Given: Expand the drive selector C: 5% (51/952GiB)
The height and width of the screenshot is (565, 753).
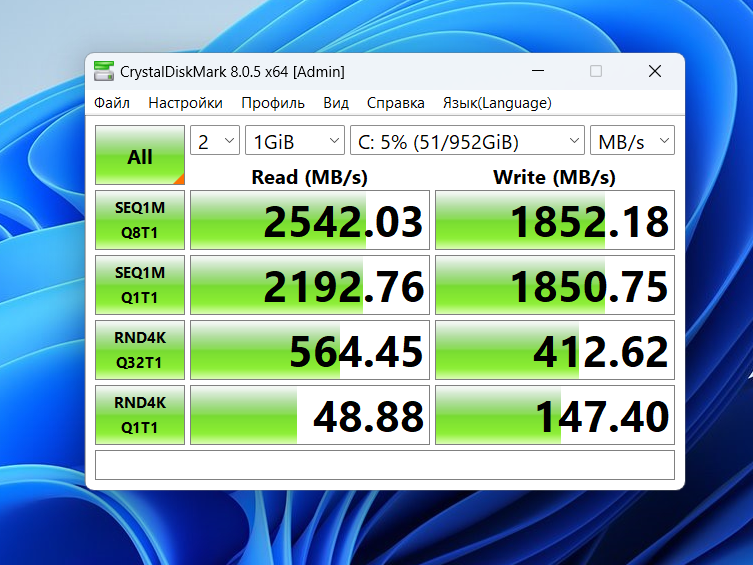Looking at the screenshot, I should pyautogui.click(x=467, y=141).
